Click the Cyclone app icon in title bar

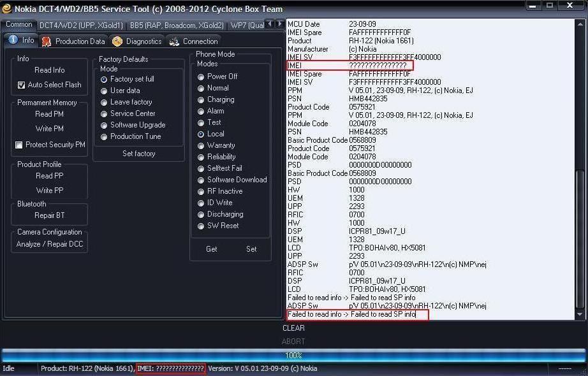tap(7, 8)
